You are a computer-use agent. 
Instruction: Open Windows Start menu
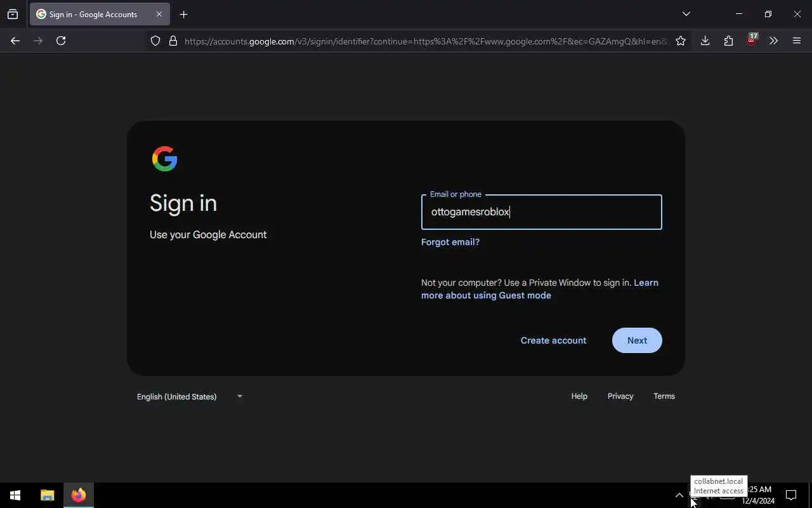click(x=15, y=495)
